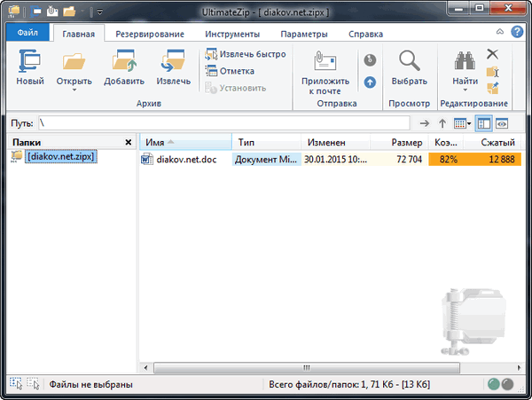
Task: Click the Приложить к почте icon
Action: pyautogui.click(x=325, y=60)
